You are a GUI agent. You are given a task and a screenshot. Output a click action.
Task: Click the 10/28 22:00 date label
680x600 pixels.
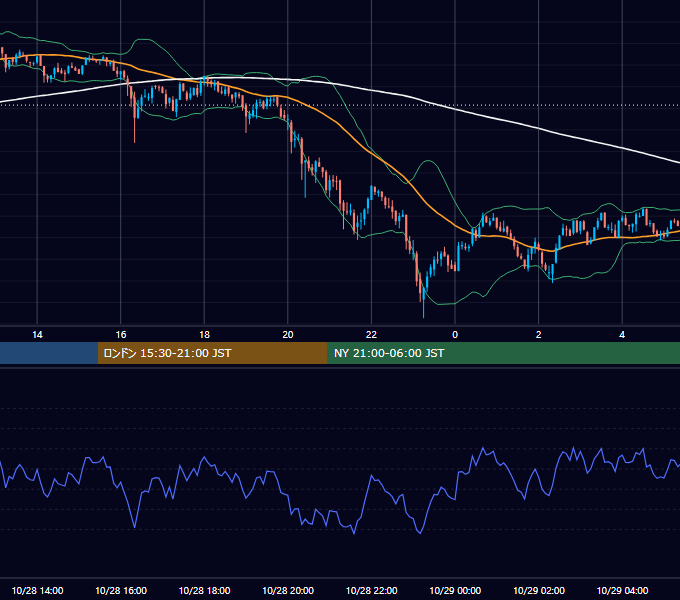pos(371,590)
